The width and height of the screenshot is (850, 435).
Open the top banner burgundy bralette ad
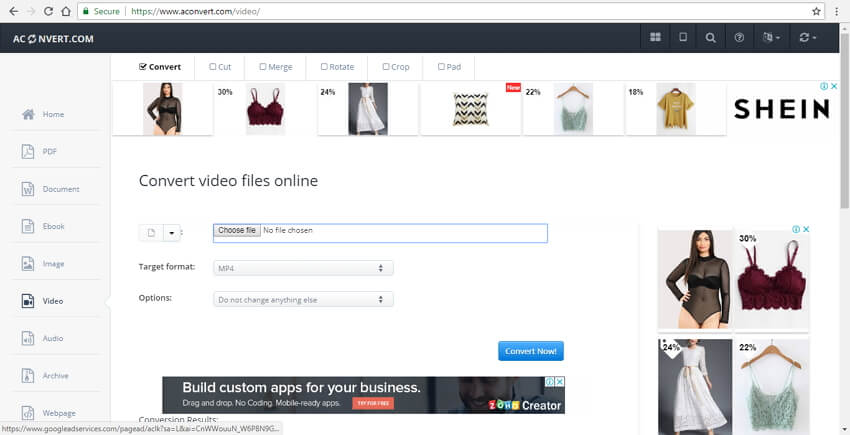click(x=265, y=108)
